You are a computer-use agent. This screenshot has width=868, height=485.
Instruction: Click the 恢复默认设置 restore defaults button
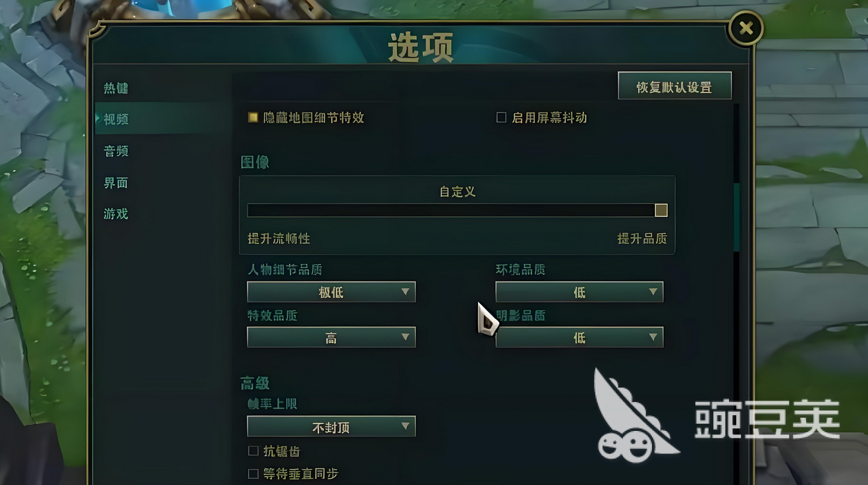click(674, 86)
